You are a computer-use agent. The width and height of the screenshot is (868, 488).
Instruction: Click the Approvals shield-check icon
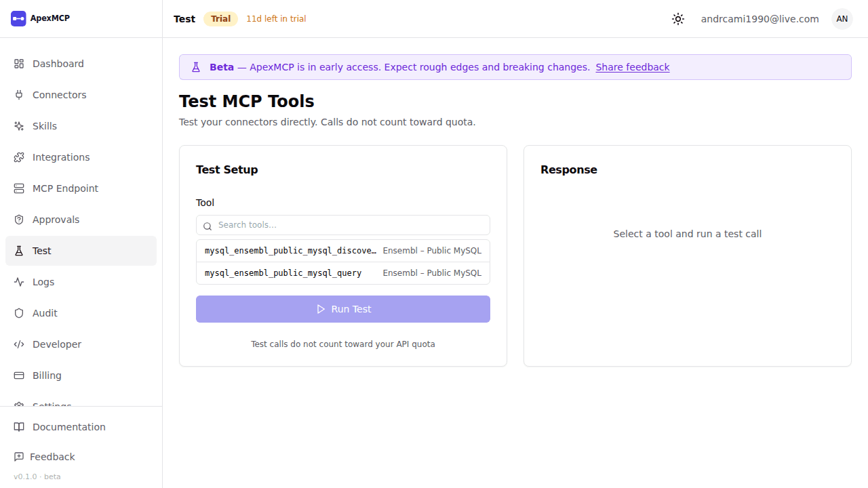[19, 220]
